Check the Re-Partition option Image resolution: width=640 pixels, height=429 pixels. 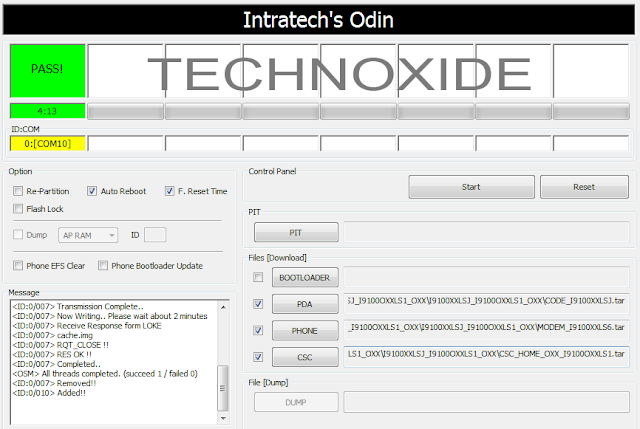pos(18,191)
